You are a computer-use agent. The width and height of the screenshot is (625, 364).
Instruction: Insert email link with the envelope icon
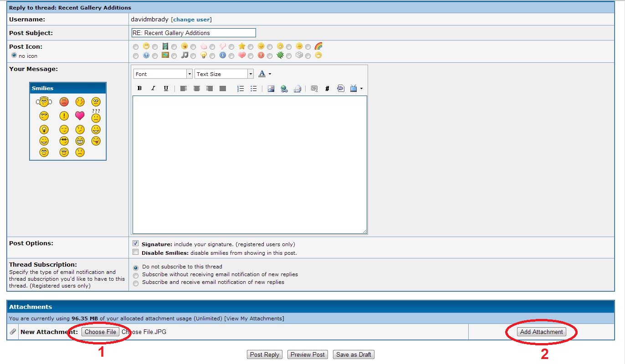[x=297, y=89]
